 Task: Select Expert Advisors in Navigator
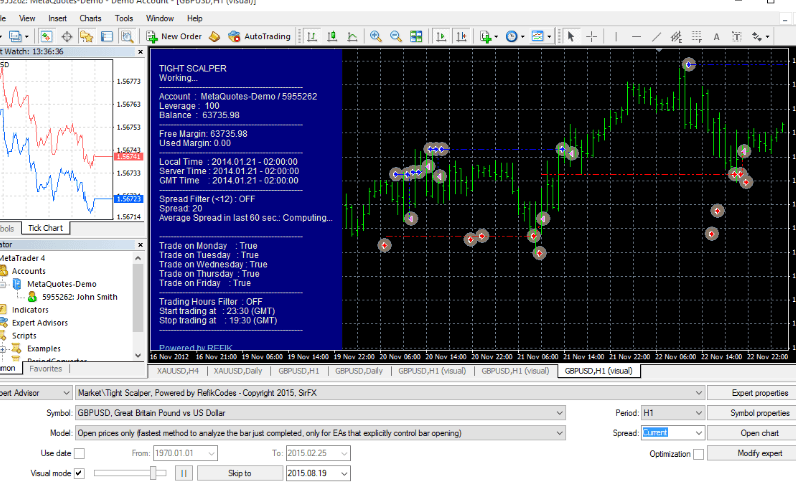(40, 323)
